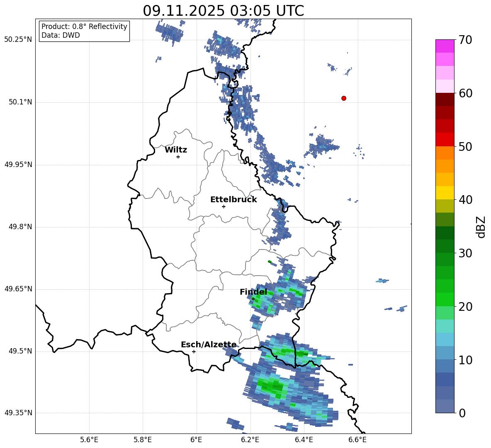
Task: Click the small dark green echo north of Findel
Action: pyautogui.click(x=270, y=262)
